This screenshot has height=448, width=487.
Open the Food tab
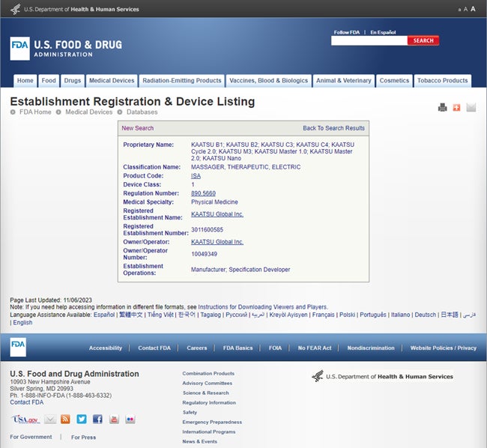tap(49, 81)
